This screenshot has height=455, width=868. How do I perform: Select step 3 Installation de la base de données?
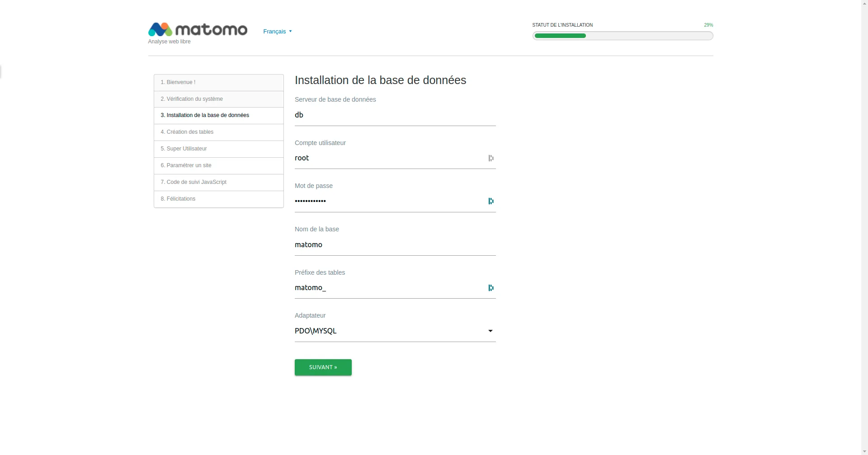[x=218, y=115]
